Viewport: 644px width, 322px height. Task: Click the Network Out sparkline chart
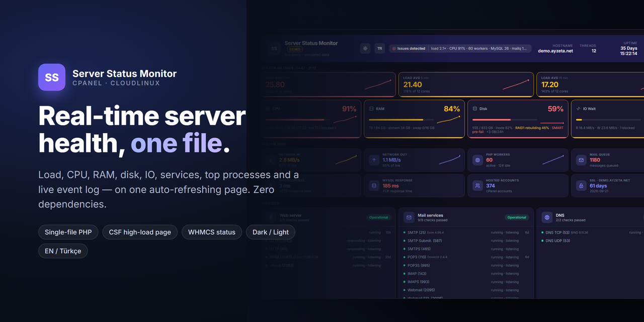pyautogui.click(x=449, y=160)
